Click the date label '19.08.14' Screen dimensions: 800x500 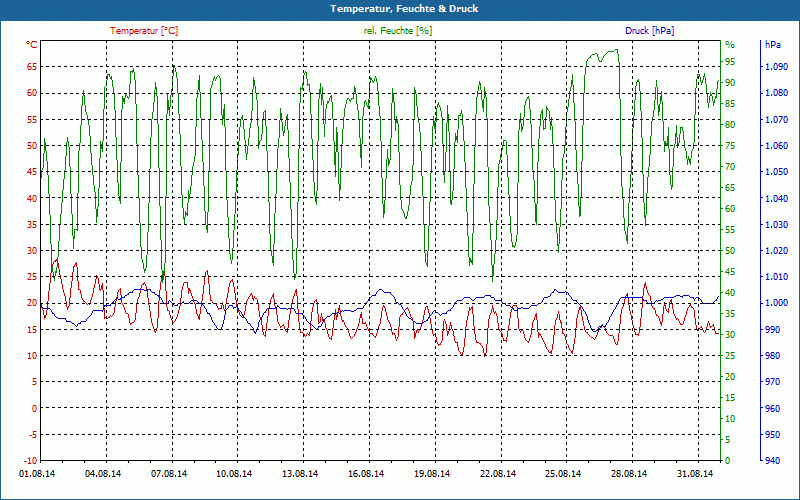point(432,474)
